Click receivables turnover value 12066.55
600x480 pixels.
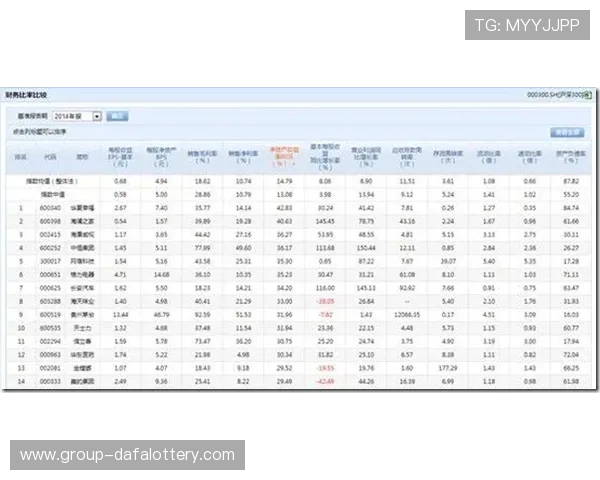tap(407, 315)
